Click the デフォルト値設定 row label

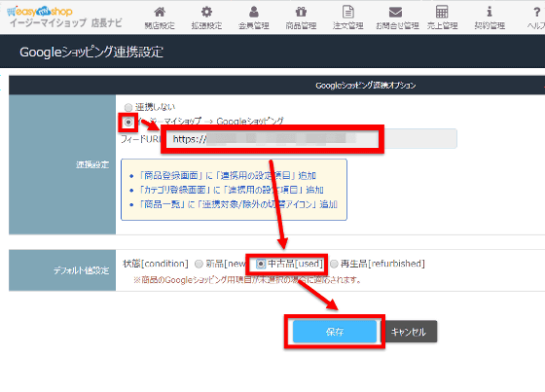coord(82,270)
